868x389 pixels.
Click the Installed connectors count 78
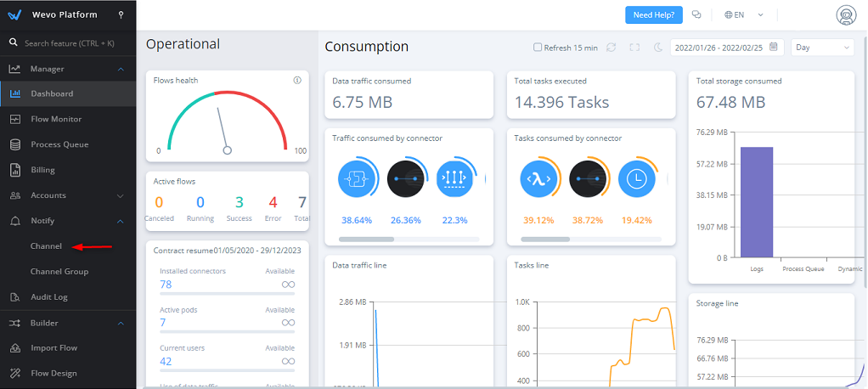pyautogui.click(x=166, y=285)
